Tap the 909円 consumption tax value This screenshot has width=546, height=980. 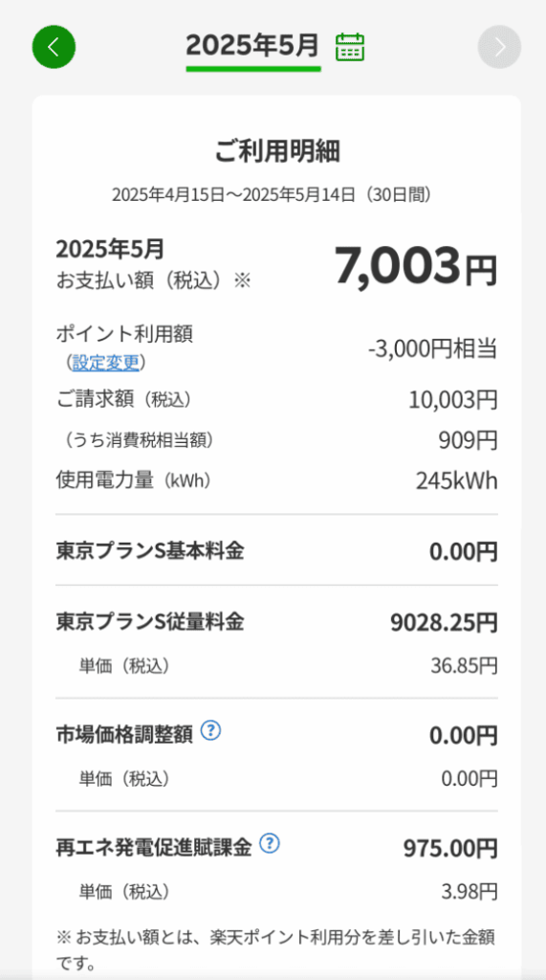(x=468, y=440)
